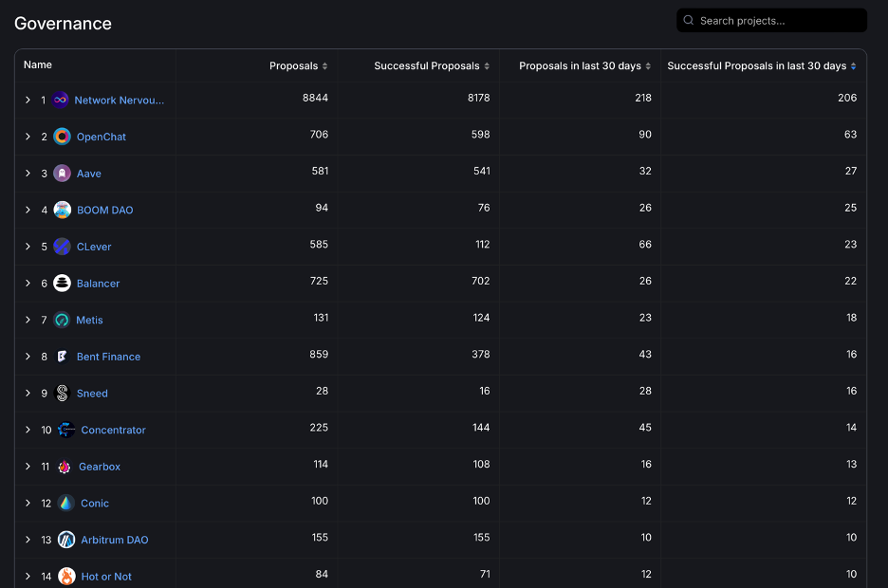The height and width of the screenshot is (588, 888).
Task: Focus the Search projects input field
Action: [x=771, y=20]
